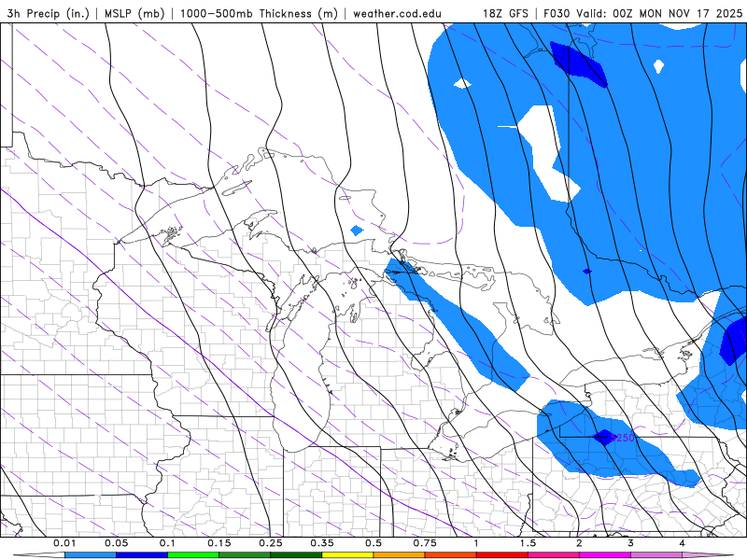
Task: Click the 1.5 legend value
Action: click(528, 543)
